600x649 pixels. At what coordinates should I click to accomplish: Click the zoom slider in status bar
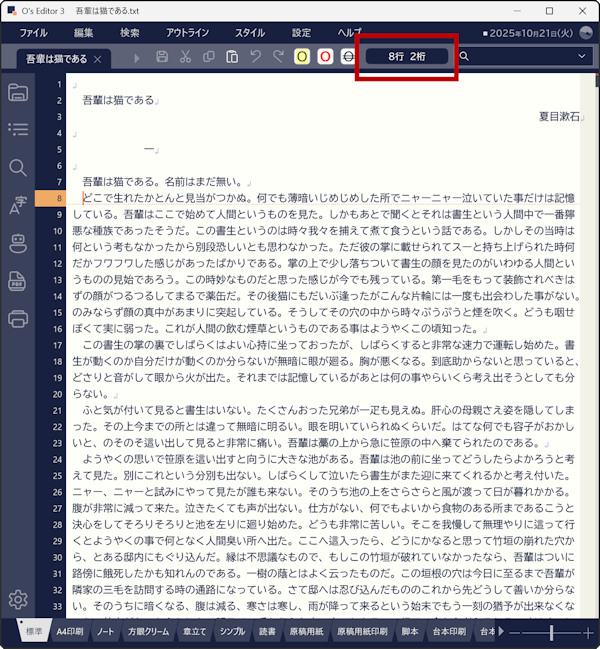tap(551, 633)
